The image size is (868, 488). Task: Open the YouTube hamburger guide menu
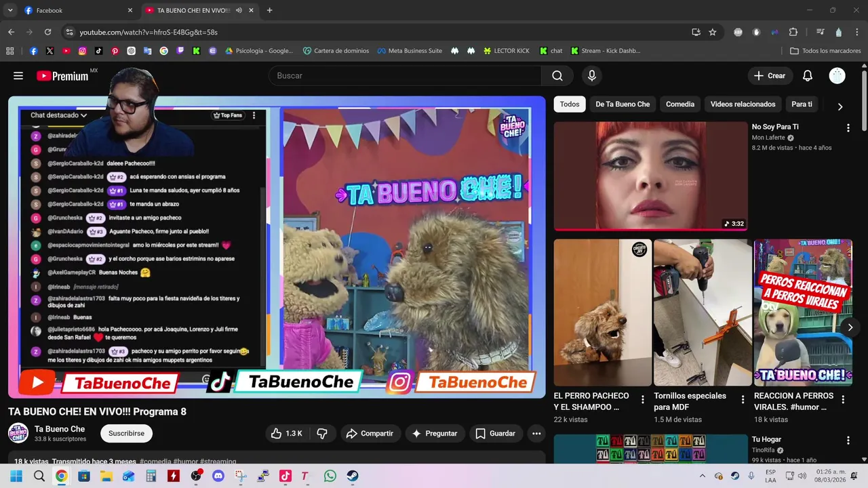click(x=18, y=76)
